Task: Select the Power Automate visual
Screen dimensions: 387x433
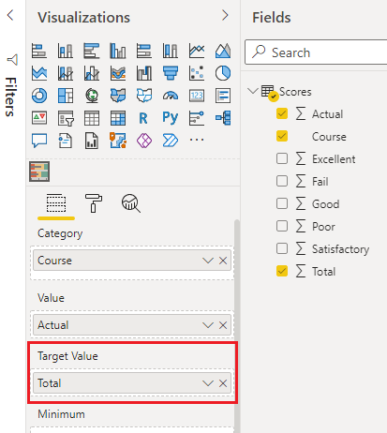Action: click(170, 140)
